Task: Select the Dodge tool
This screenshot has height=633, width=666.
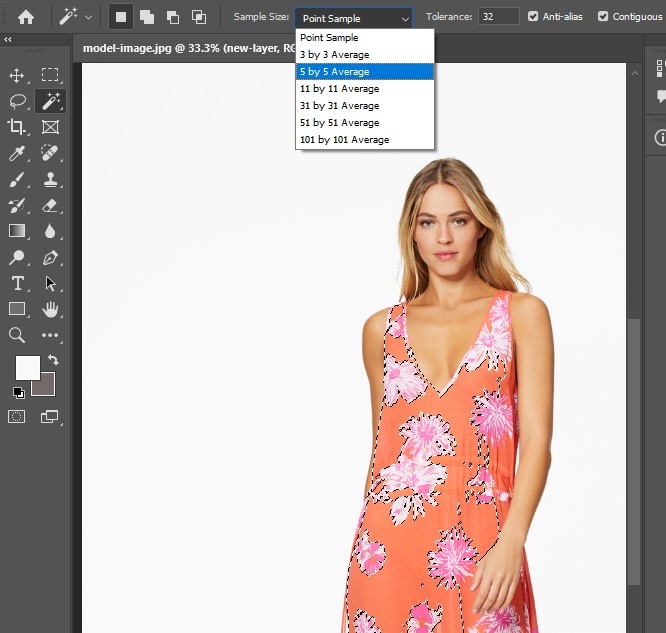Action: [x=17, y=257]
